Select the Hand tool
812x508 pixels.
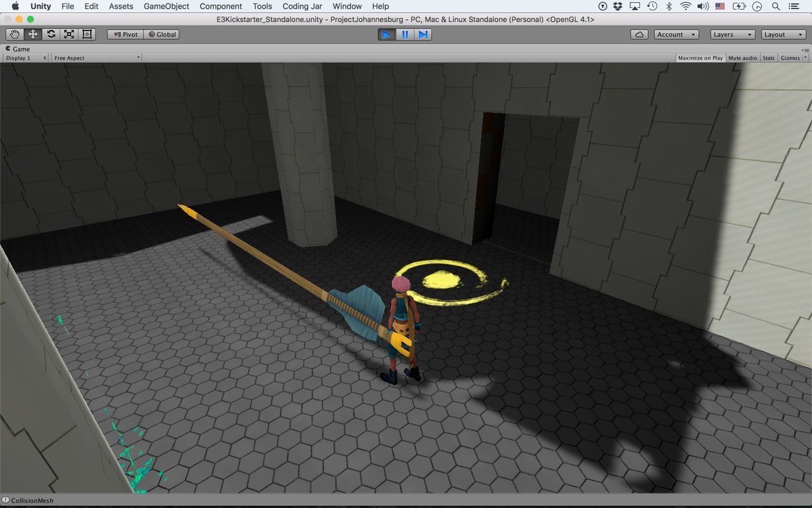(x=14, y=34)
